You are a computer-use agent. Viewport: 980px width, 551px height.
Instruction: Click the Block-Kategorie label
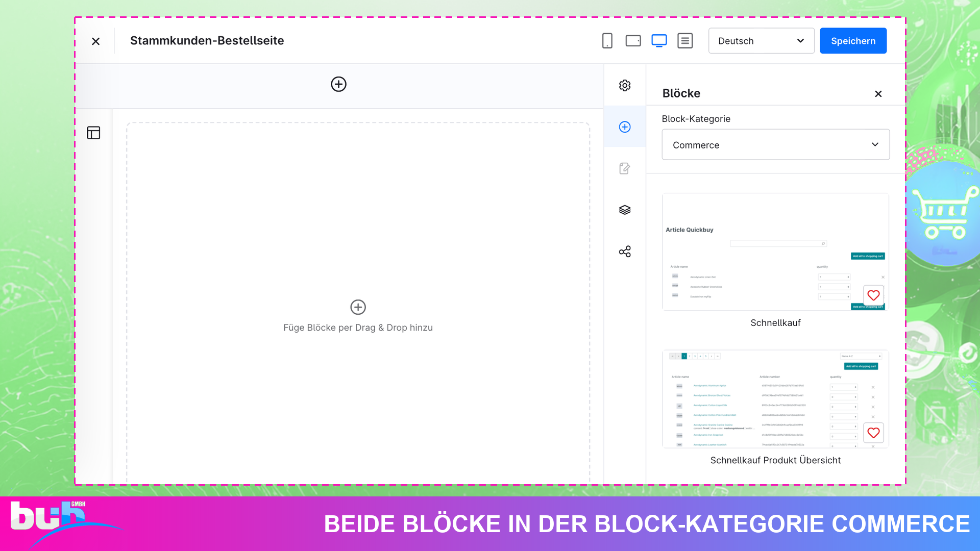pos(696,119)
